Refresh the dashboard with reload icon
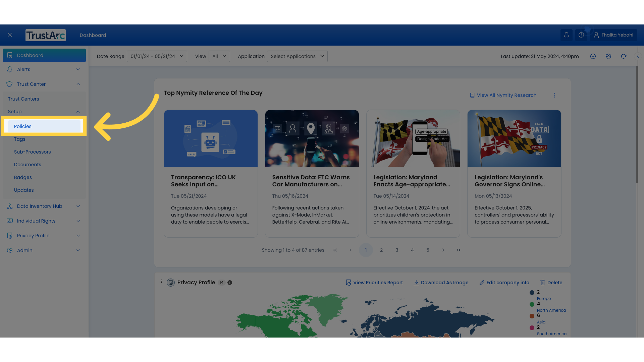Screen dimensions: 644x362 (624, 56)
